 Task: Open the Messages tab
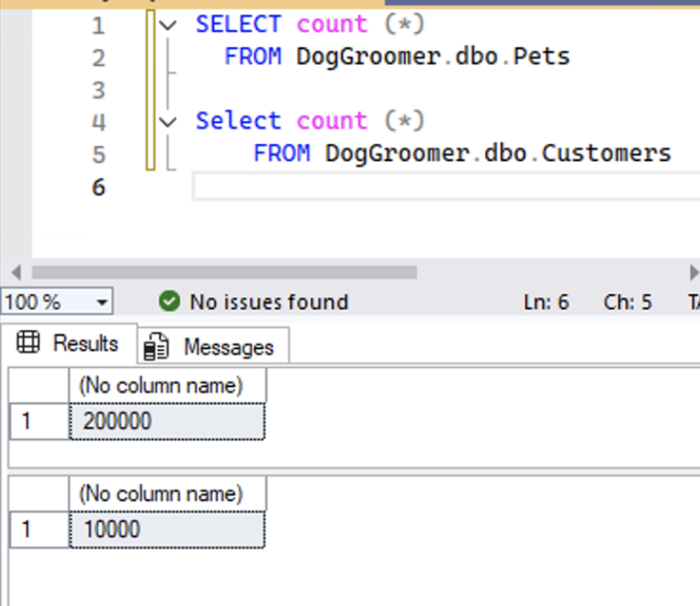click(x=213, y=347)
